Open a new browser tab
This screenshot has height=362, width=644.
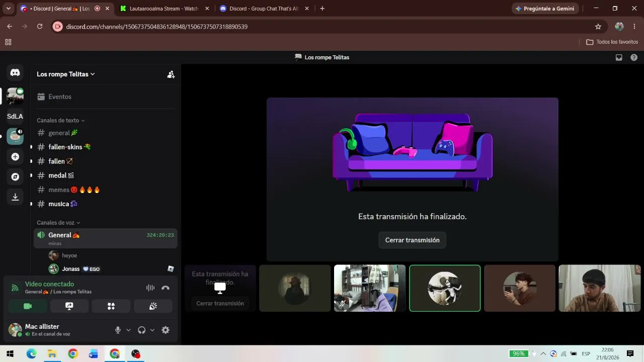322,9
